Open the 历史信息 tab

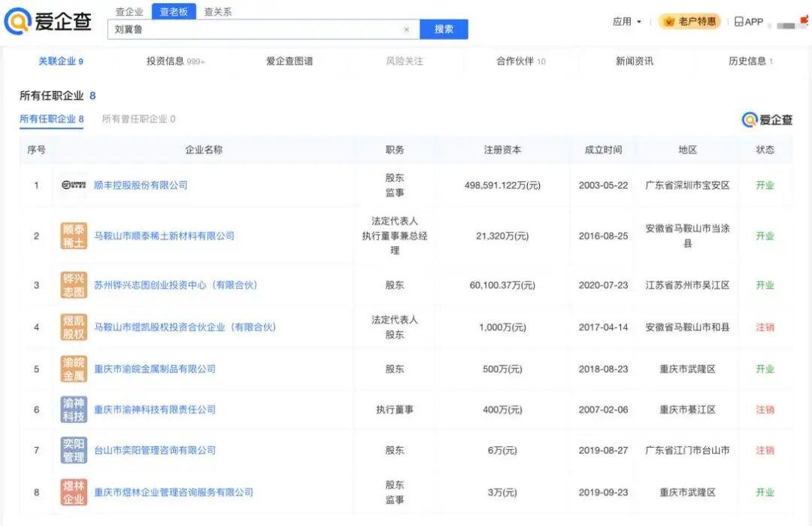point(750,61)
